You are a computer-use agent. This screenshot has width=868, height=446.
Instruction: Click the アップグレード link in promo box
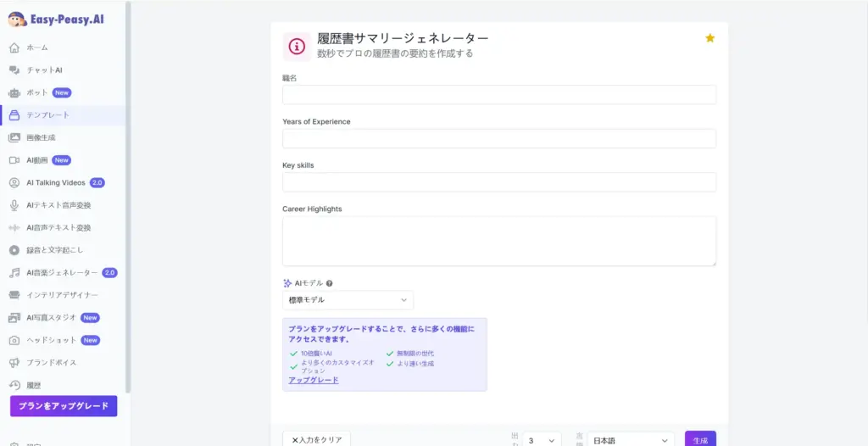tap(313, 380)
